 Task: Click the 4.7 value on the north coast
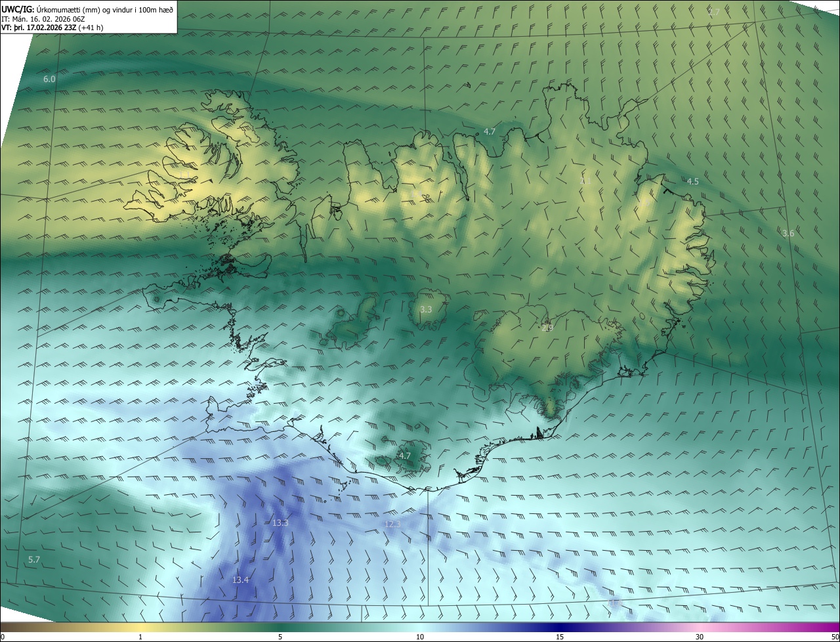(490, 131)
